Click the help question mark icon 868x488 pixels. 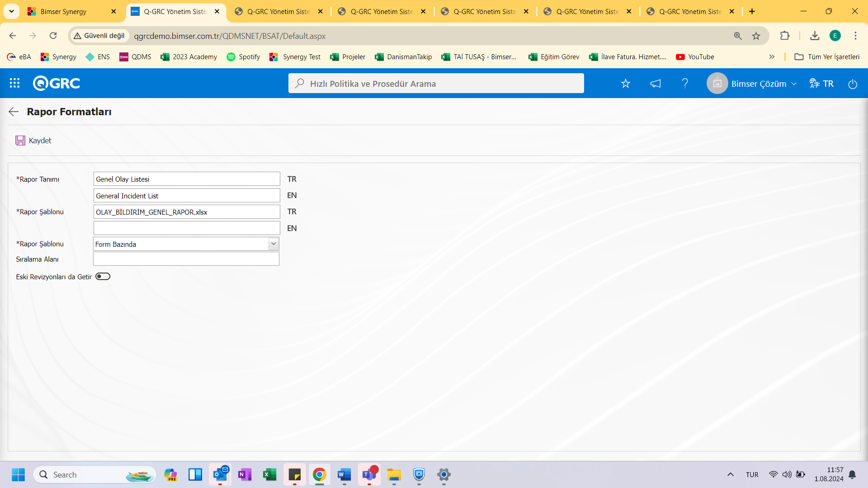pos(685,83)
